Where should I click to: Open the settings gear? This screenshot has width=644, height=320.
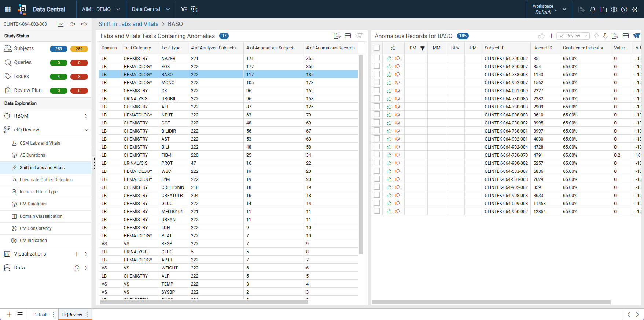pyautogui.click(x=614, y=10)
